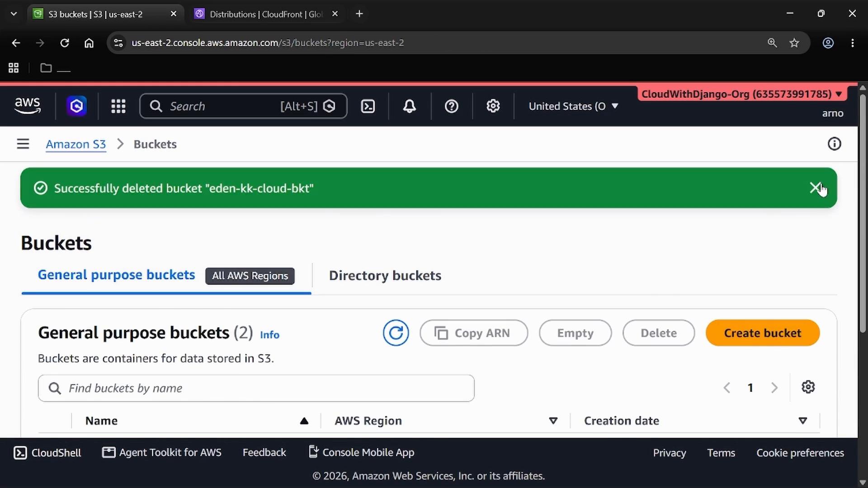The height and width of the screenshot is (488, 868).
Task: Open CloudShell in the footer
Action: tap(47, 453)
